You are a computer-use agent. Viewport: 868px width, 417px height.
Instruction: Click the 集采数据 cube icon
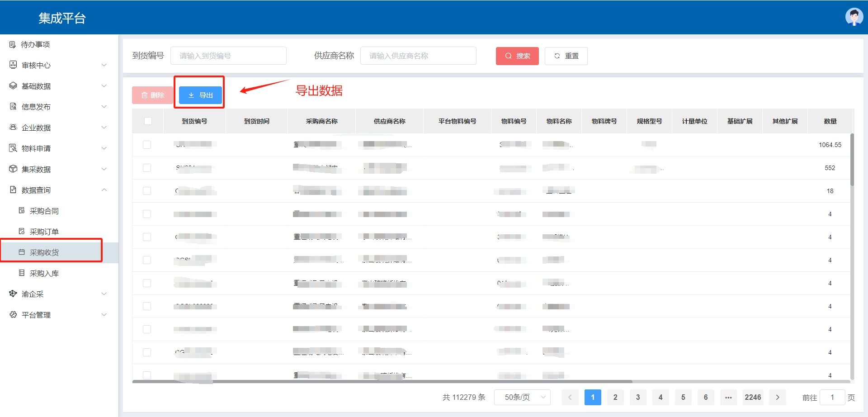(13, 169)
